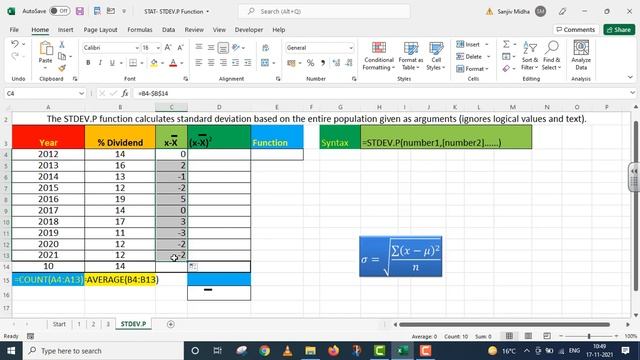This screenshot has height=360, width=640.
Task: Open the File menu
Action: 14,30
